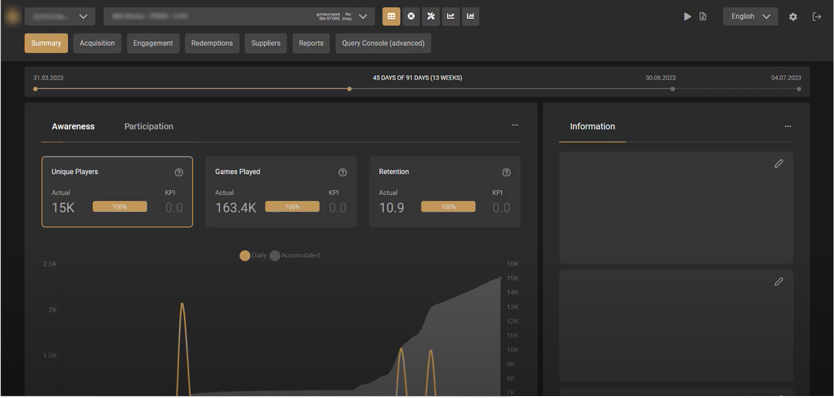Expand the campaign selector dropdown
The width and height of the screenshot is (834, 398).
pyautogui.click(x=239, y=16)
